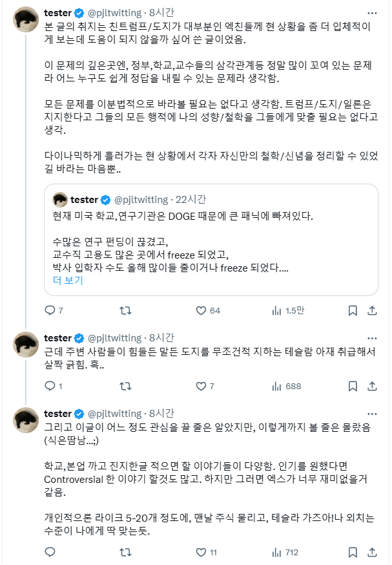392x565 pixels.
Task: Like the first tweet with 64 likes
Action: [201, 310]
